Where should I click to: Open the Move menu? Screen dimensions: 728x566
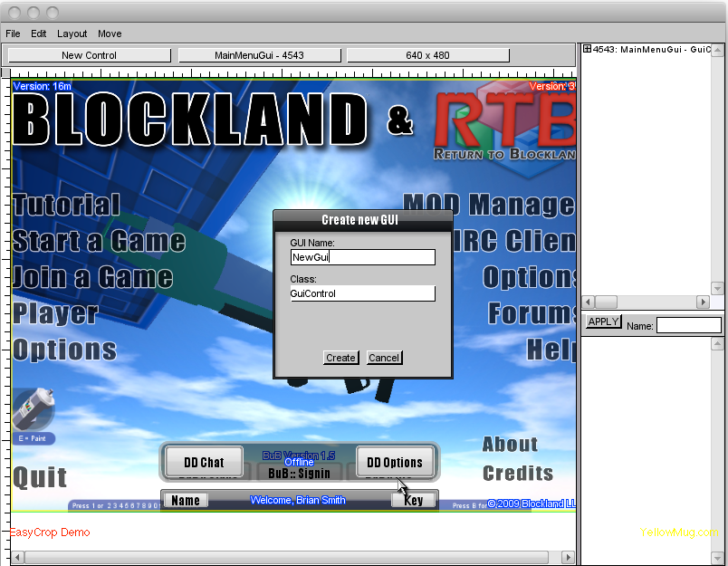click(x=110, y=34)
